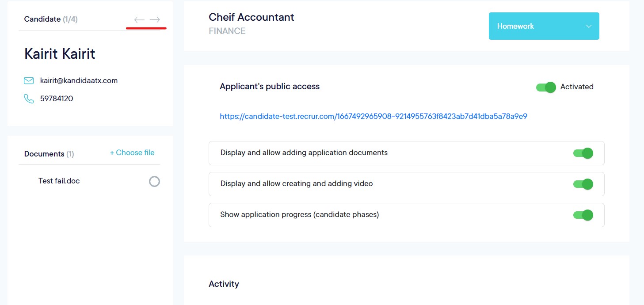Open the Homework phase dropdown

coord(543,26)
